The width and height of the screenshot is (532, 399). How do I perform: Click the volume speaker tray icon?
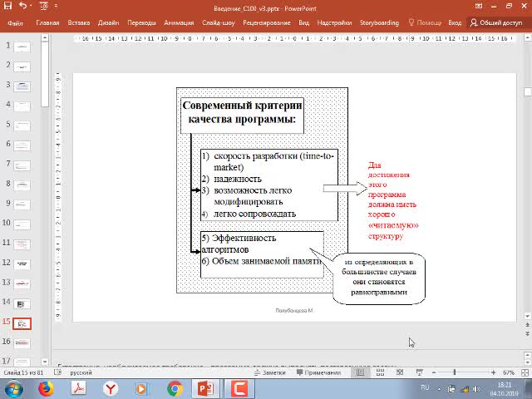(x=476, y=389)
